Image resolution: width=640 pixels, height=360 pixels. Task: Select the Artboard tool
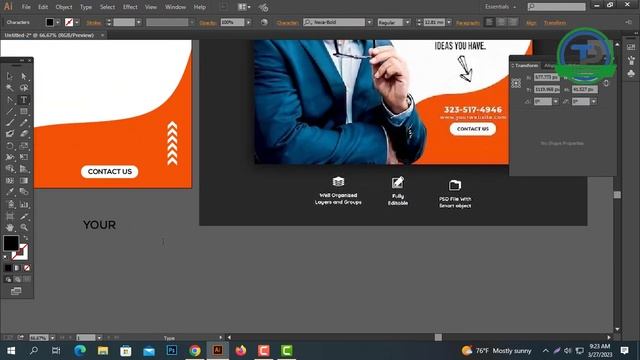(x=10, y=216)
